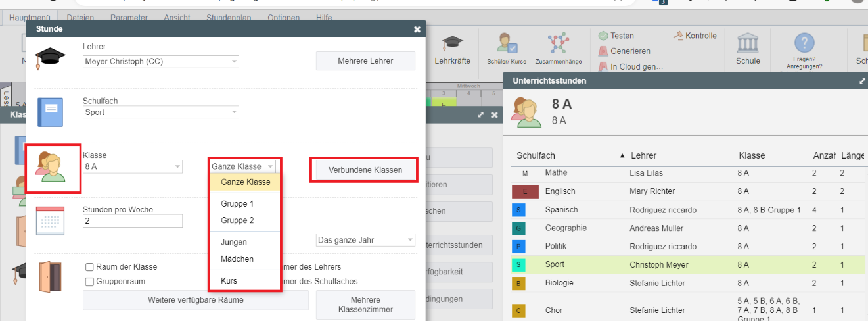The image size is (868, 321).
Task: Click the Stunden pro Woche calendar icon
Action: pos(51,222)
